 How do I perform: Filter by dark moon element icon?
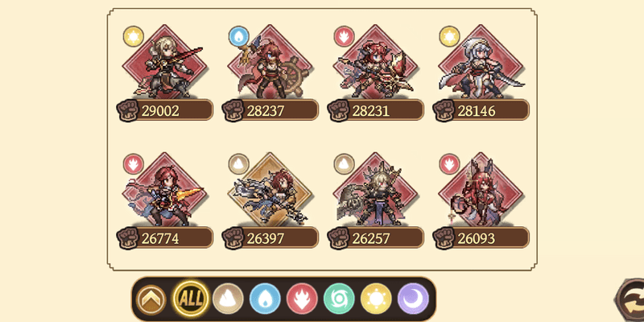pos(413,299)
